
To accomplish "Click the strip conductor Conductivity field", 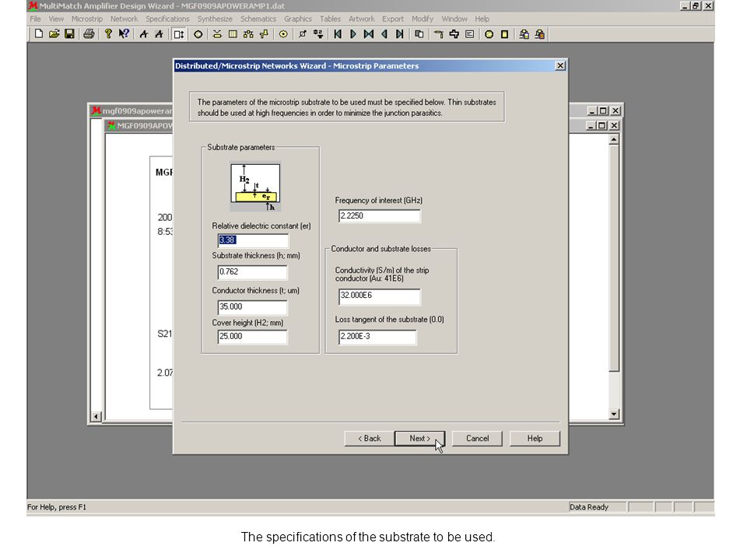I will pyautogui.click(x=380, y=296).
